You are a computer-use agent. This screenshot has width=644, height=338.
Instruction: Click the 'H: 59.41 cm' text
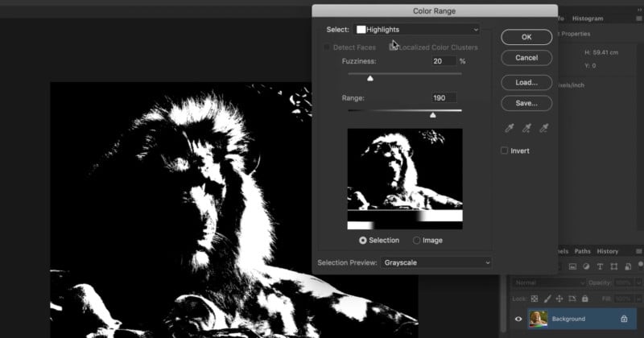[601, 52]
